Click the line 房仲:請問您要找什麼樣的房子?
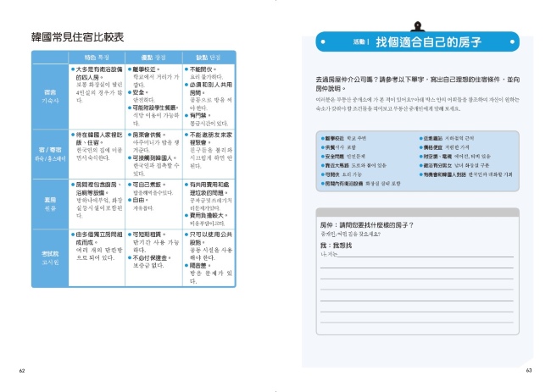 [367, 225]
